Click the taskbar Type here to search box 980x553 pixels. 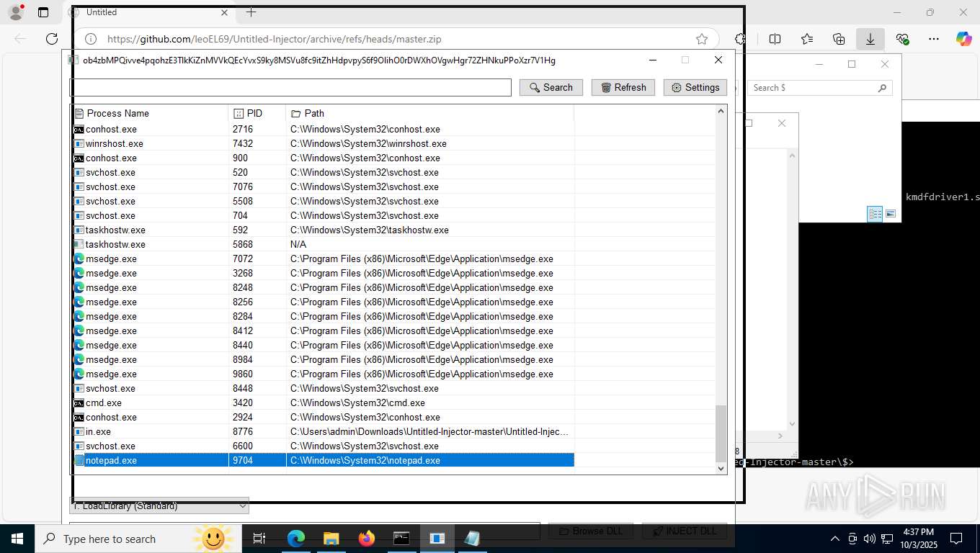point(139,539)
